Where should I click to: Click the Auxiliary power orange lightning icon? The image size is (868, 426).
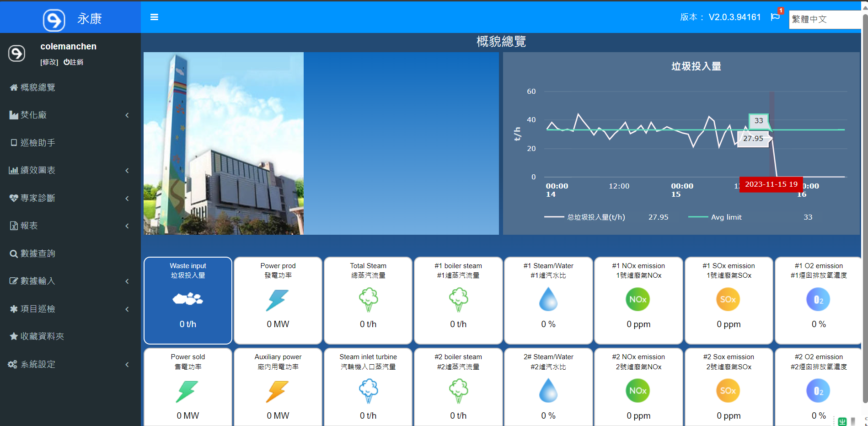[278, 391]
